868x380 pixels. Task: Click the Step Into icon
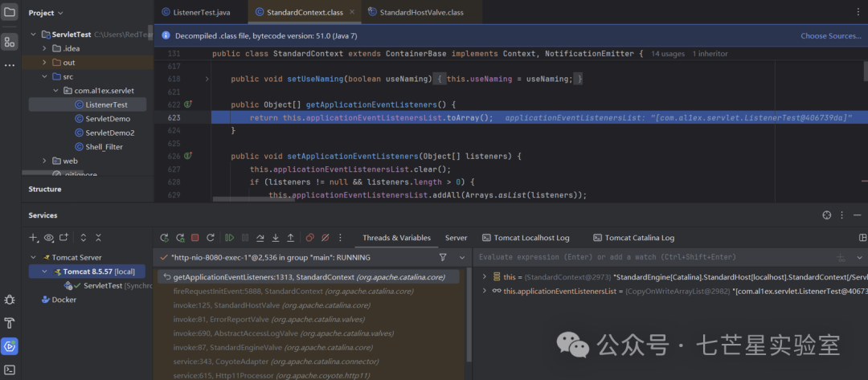(275, 238)
